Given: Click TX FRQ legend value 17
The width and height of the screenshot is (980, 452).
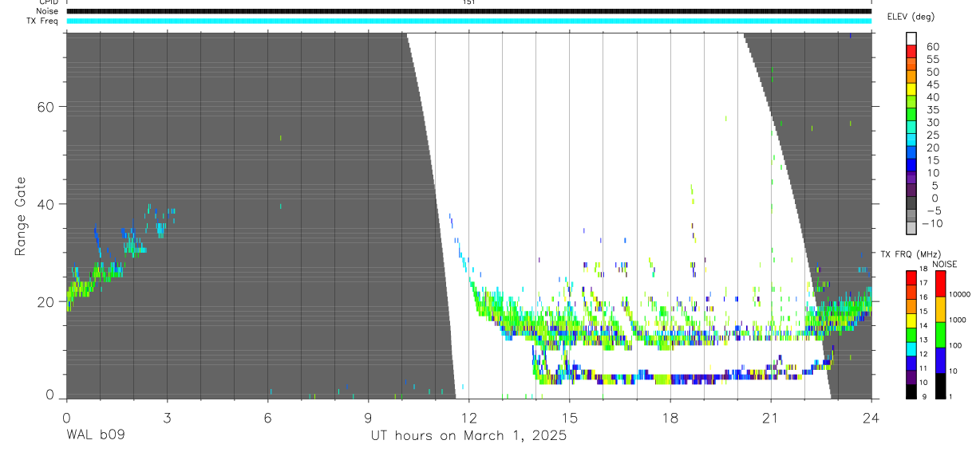Looking at the screenshot, I should 923,283.
